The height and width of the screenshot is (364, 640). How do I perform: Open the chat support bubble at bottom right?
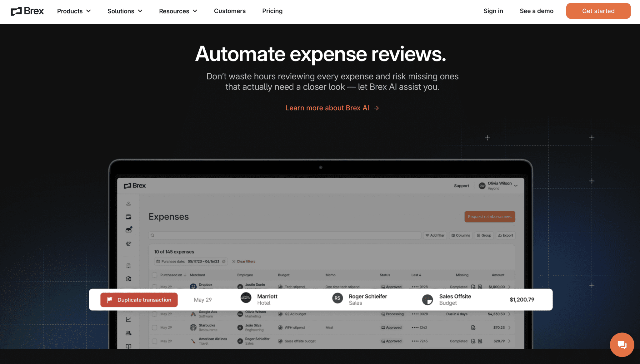click(622, 345)
